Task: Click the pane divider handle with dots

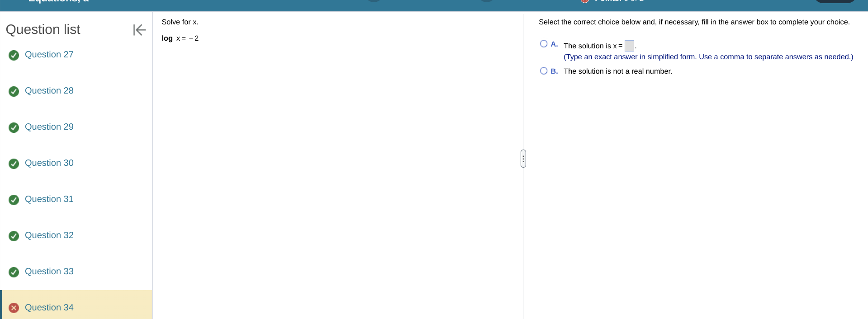Action: pyautogui.click(x=523, y=159)
